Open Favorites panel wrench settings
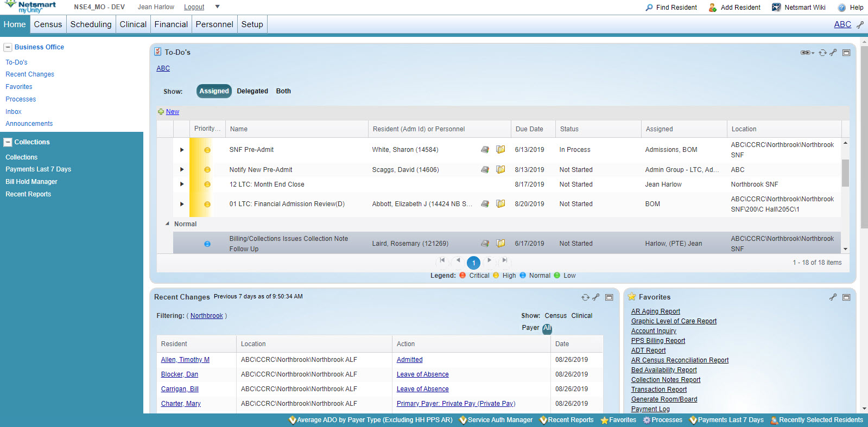Screen dimensions: 868x427 click(833, 297)
